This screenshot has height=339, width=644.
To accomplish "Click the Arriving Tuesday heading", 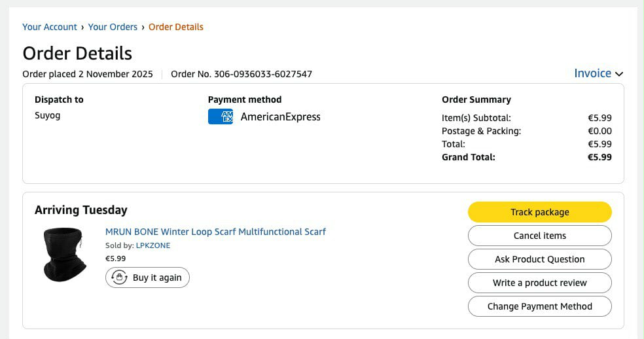I will pos(80,210).
